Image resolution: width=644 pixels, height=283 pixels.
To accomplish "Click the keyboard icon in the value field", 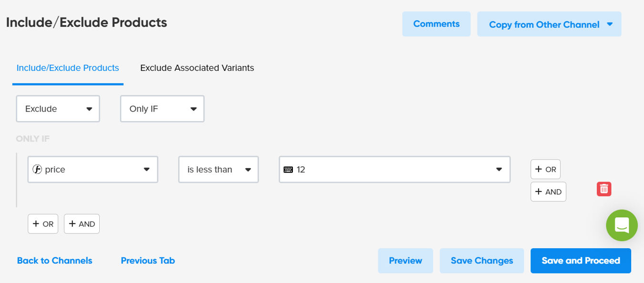I will pos(288,169).
